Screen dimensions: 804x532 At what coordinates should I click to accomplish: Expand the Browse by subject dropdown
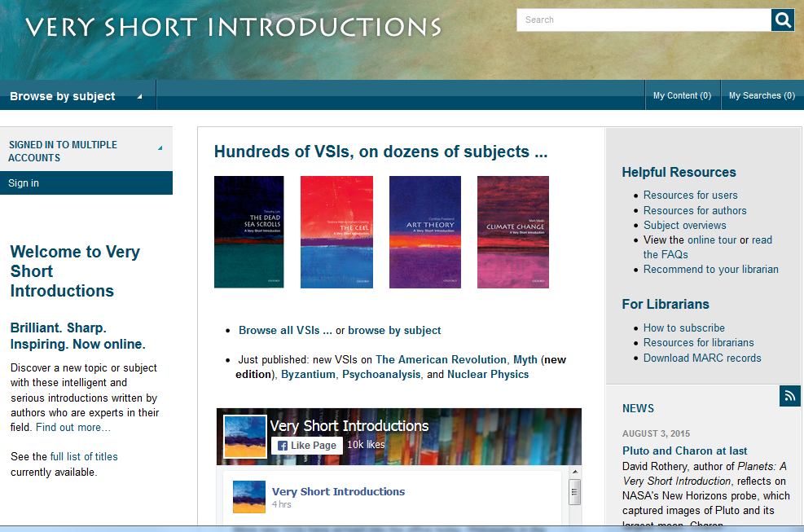coord(77,96)
